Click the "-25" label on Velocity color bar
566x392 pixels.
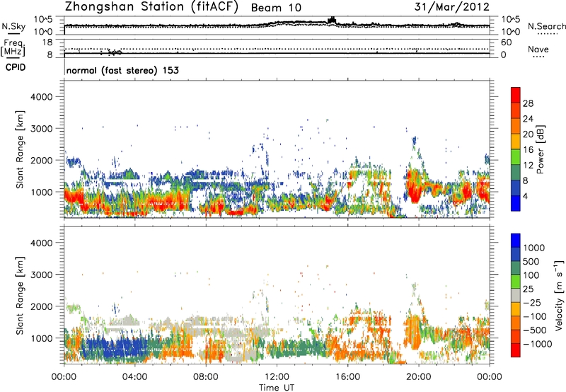coord(532,303)
